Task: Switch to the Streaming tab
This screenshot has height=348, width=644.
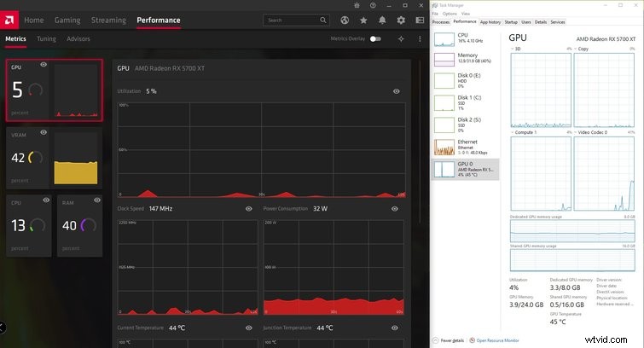Action: pos(108,20)
